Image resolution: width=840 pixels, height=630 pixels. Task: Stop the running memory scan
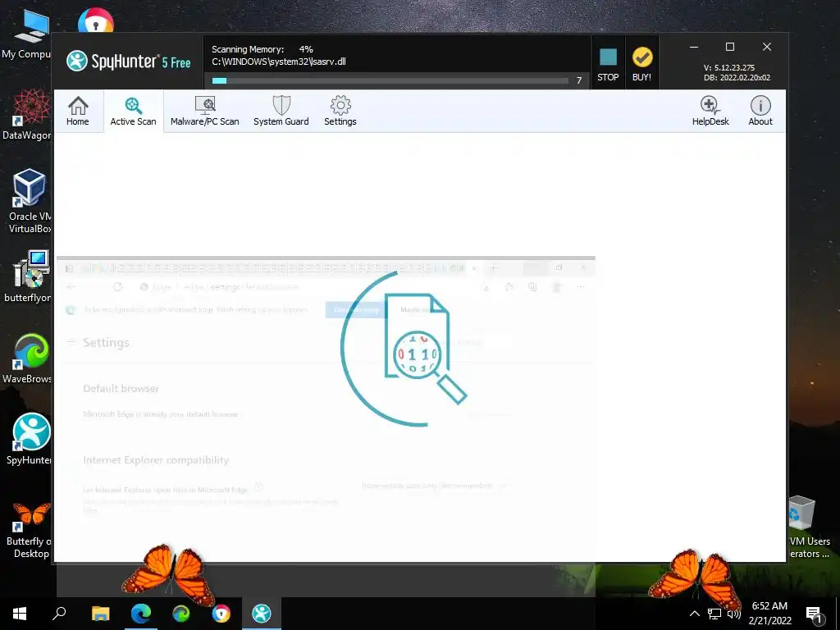click(608, 64)
